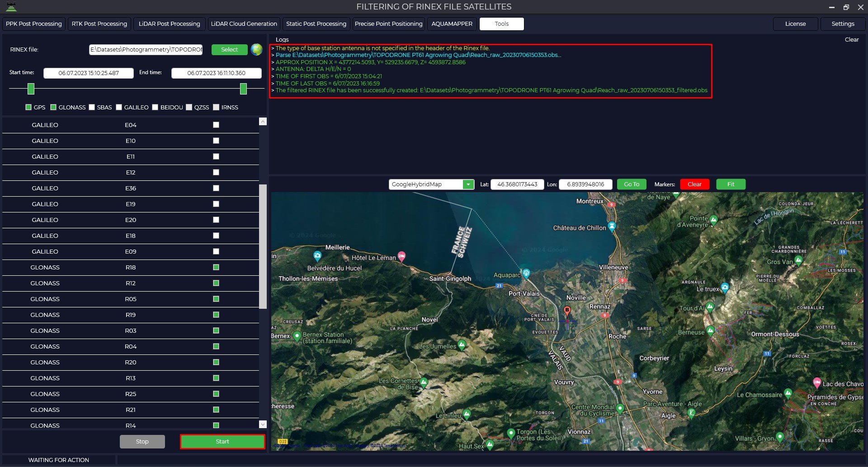Enable the BEIDOU constellation checkbox

(155, 107)
